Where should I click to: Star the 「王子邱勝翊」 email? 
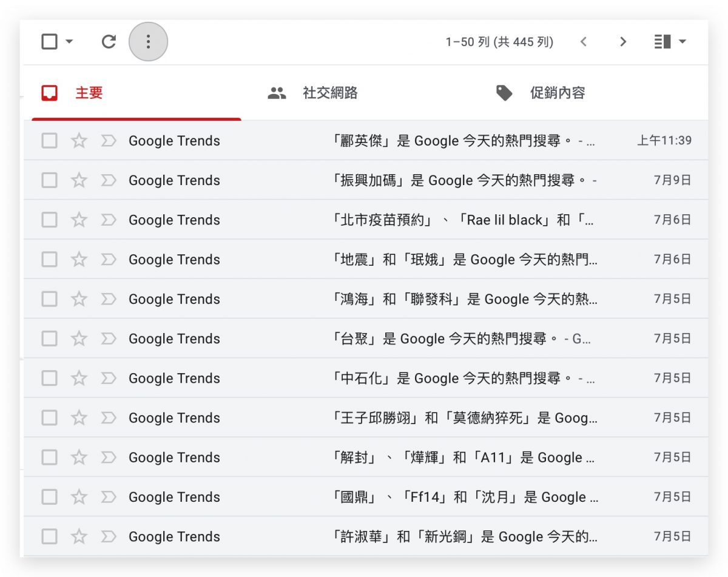tap(79, 418)
